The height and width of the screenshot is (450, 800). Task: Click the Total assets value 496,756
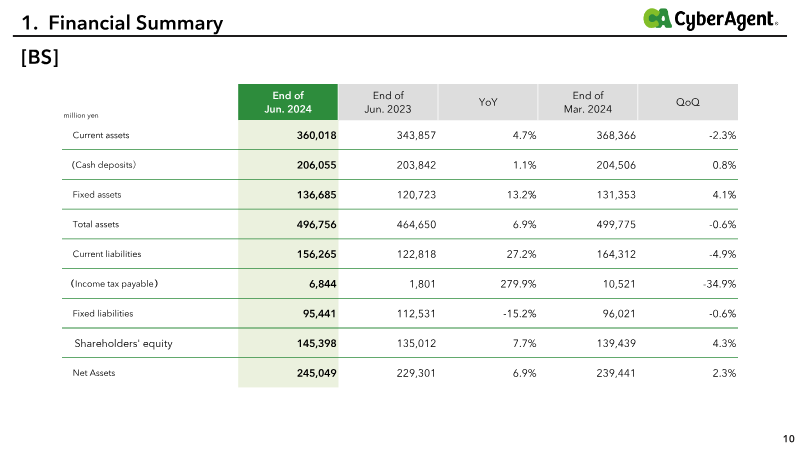click(316, 224)
